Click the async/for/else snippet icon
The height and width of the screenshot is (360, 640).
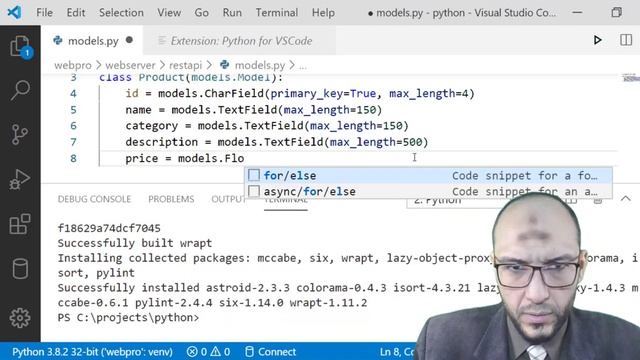[x=254, y=191]
